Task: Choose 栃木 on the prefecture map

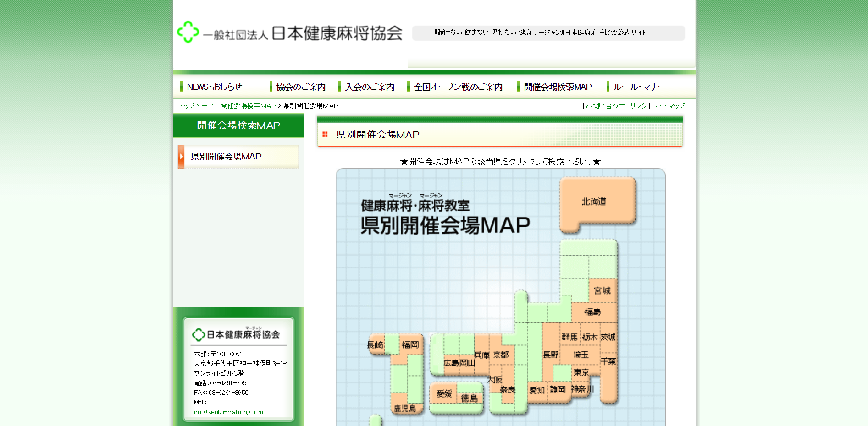Action: [x=590, y=337]
